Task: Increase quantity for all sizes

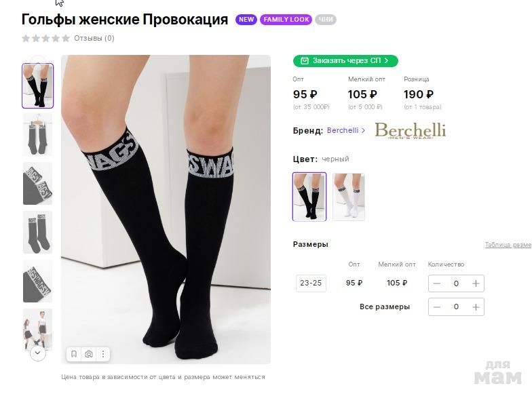Action: pyautogui.click(x=476, y=307)
